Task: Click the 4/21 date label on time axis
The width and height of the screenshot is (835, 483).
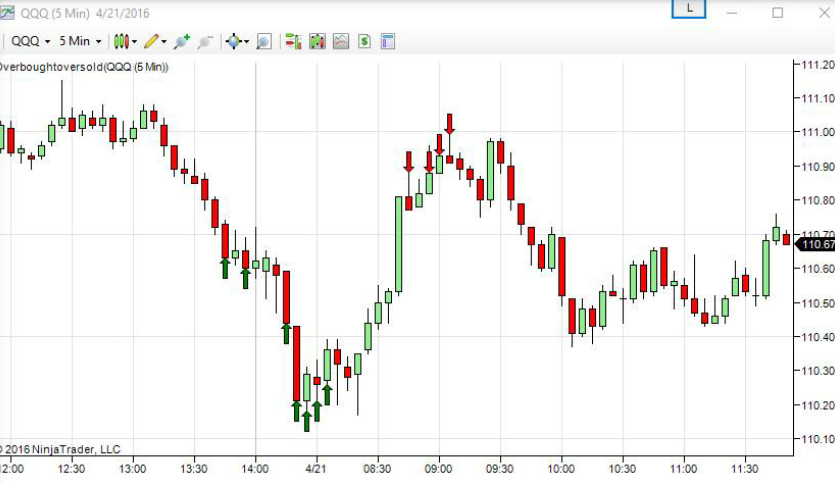Action: 315,469
